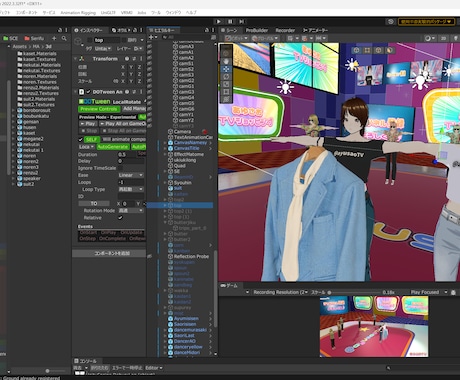Switch to the ProBuilder tab
This screenshot has width=460, height=380.
(257, 30)
